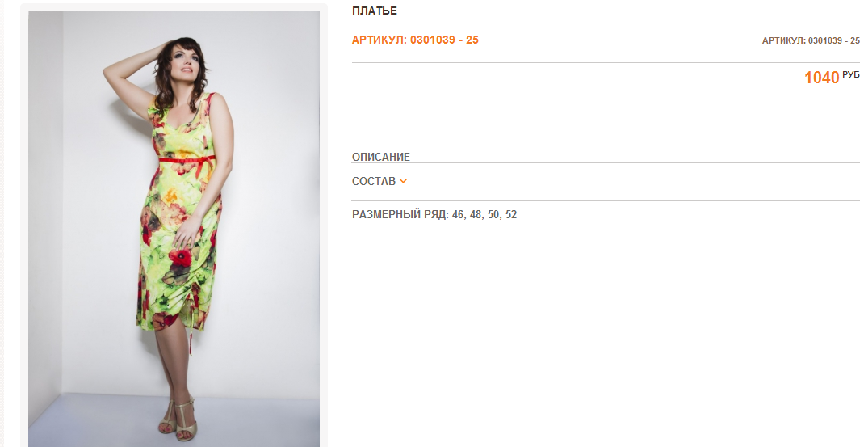
Task: Expand the СОСТАВ section label
Action: click(x=374, y=181)
